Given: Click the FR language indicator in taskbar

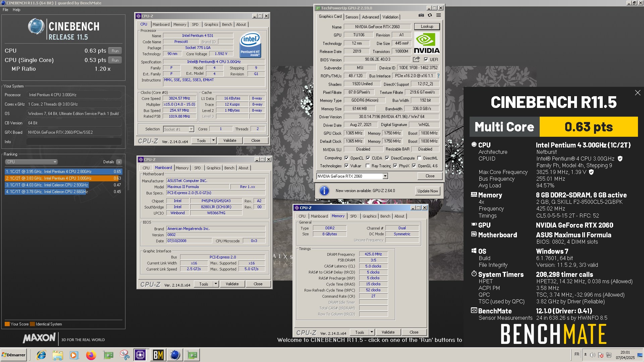Looking at the screenshot, I should pyautogui.click(x=577, y=354).
